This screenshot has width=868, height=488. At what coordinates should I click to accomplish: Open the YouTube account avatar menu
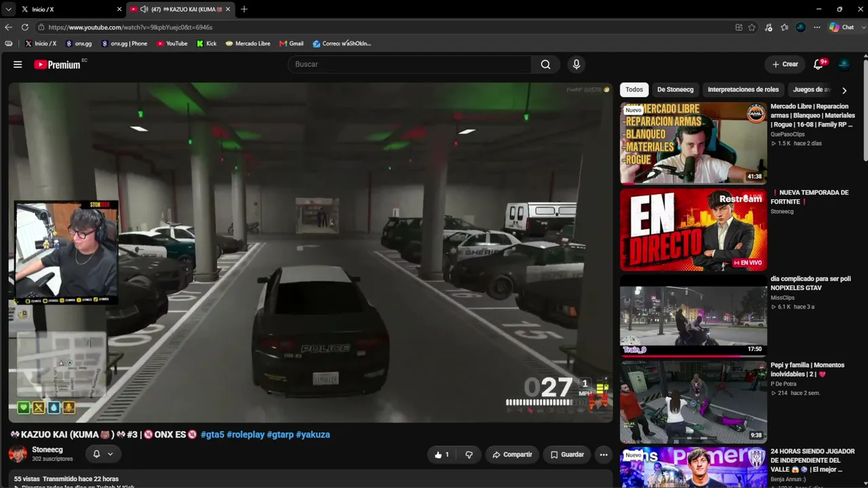click(x=844, y=64)
